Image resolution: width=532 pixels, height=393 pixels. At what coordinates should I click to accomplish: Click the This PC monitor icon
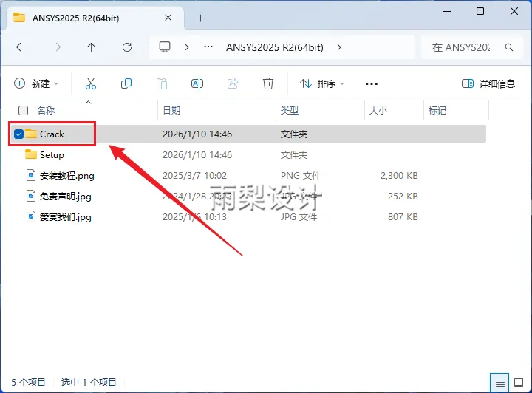click(x=165, y=47)
